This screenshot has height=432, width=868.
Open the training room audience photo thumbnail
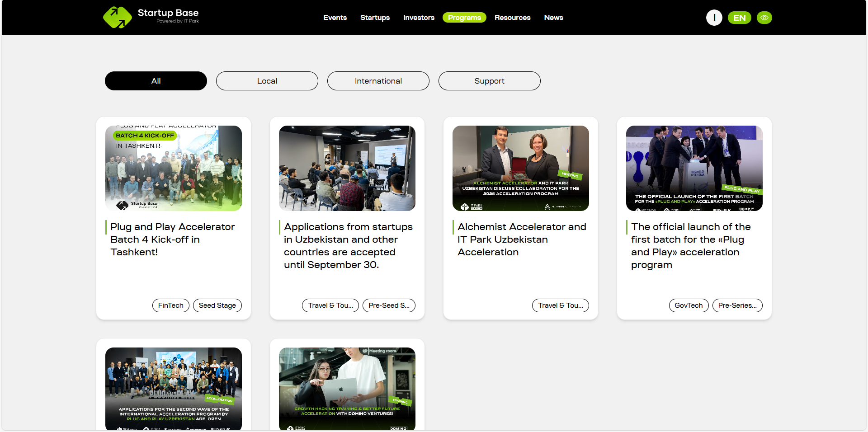coord(347,168)
